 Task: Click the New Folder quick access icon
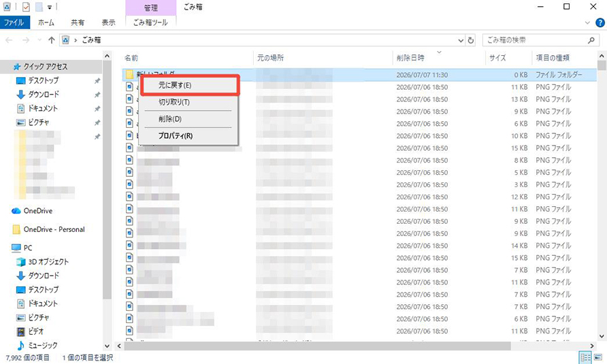point(39,7)
